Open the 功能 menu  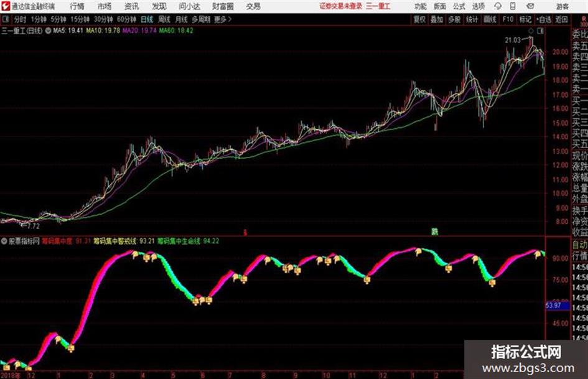[421, 6]
